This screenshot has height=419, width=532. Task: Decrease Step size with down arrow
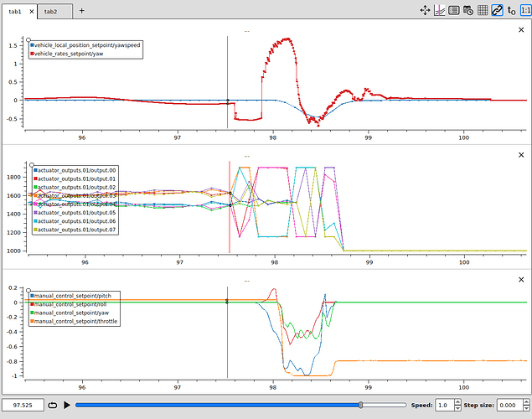coord(526,408)
